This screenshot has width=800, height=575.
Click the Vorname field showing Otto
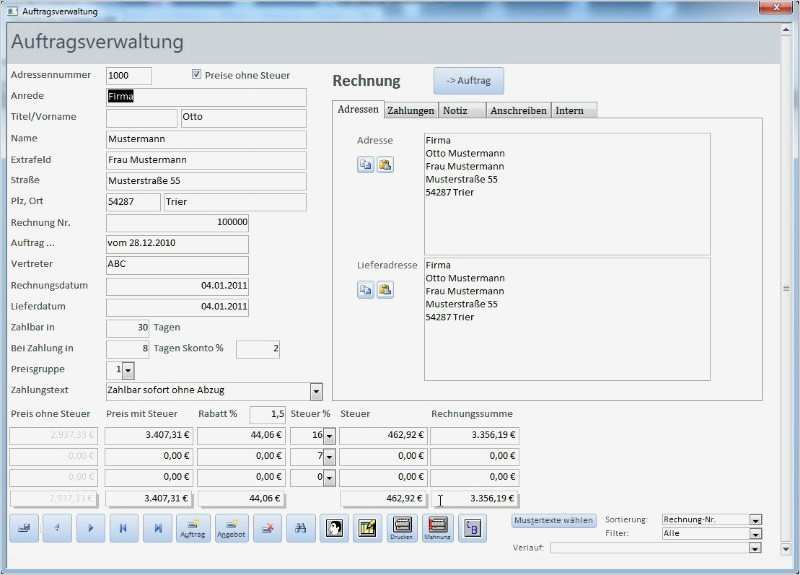tap(243, 117)
